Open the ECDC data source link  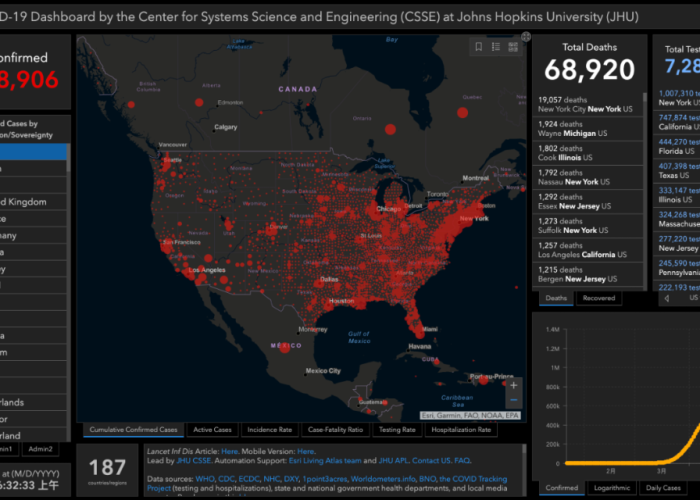249,479
